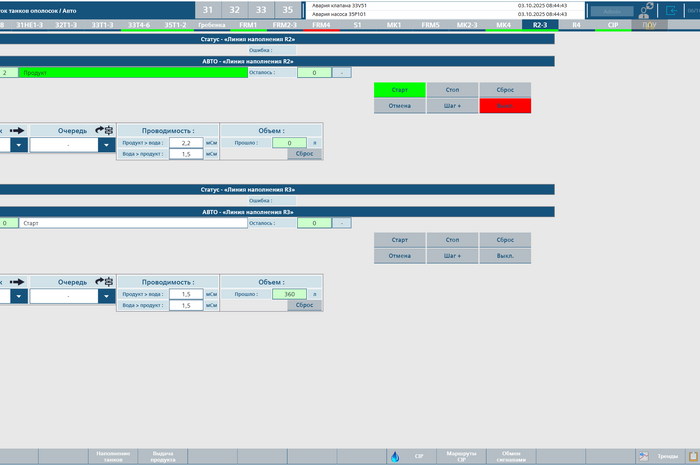Edit Продукт > вода conductivity field for R2
This screenshot has width=700, height=465.
[x=185, y=143]
